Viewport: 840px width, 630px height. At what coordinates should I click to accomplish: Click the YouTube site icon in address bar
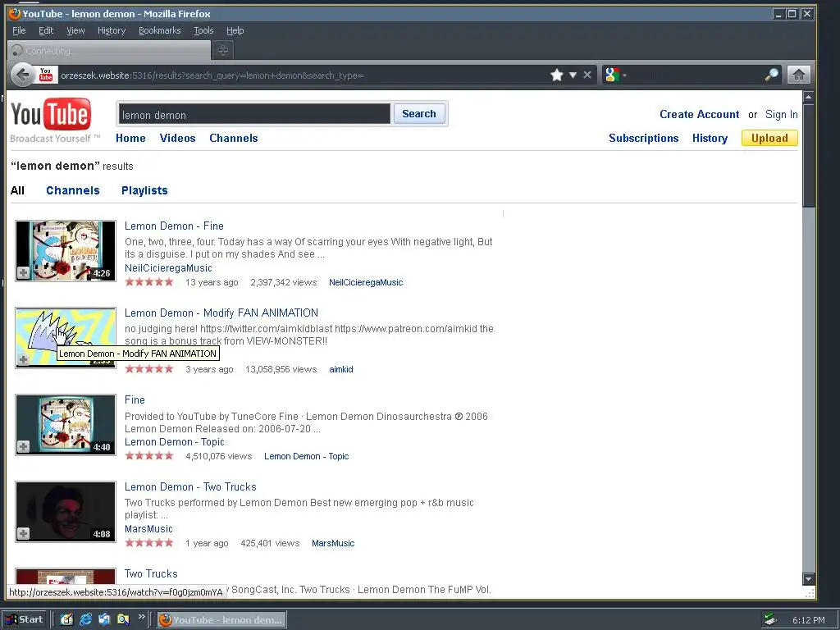[x=46, y=75]
